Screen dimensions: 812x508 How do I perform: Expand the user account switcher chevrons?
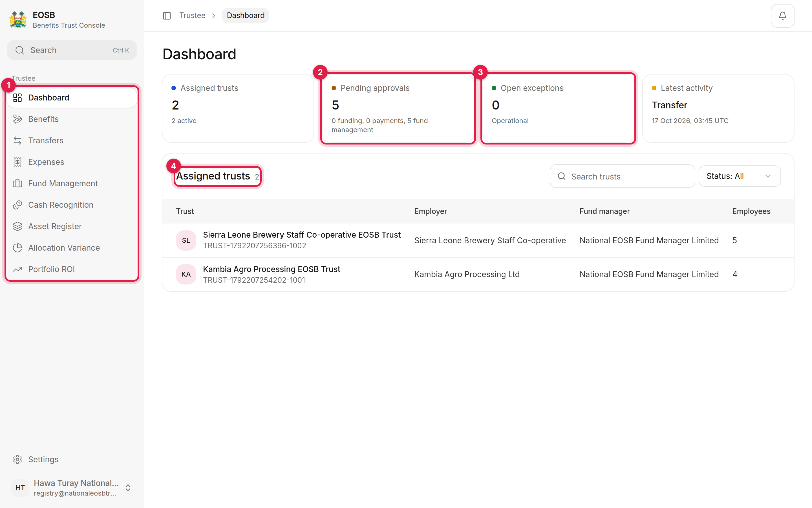(128, 487)
